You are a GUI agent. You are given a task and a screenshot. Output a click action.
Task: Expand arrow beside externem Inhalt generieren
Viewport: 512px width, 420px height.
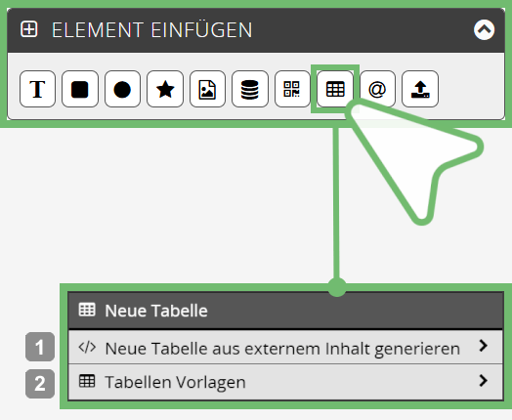(x=484, y=346)
